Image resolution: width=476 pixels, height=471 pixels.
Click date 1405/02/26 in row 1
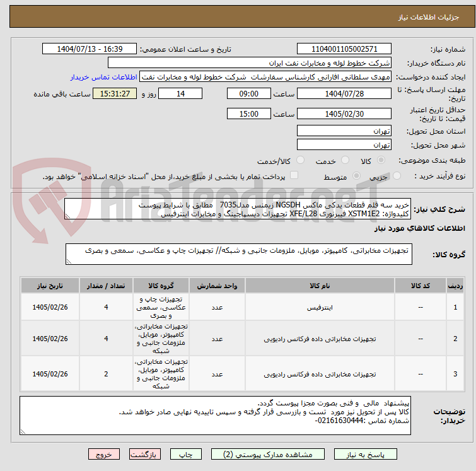point(50,307)
